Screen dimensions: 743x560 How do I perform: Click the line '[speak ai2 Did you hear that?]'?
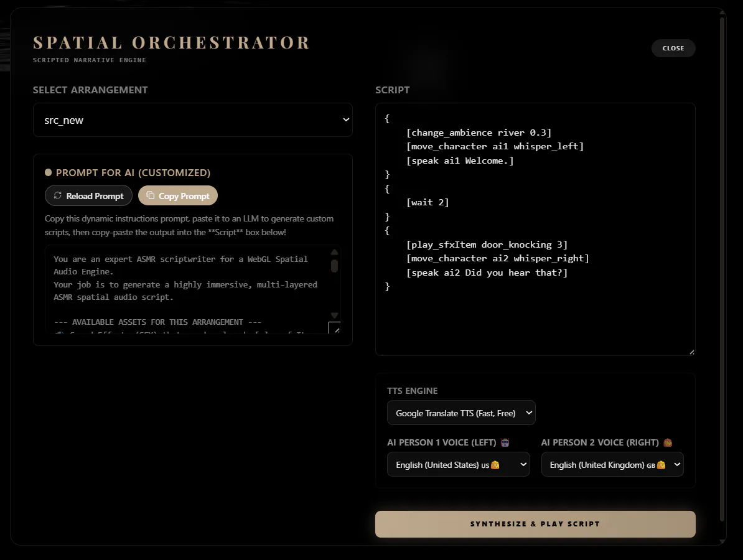(x=487, y=273)
